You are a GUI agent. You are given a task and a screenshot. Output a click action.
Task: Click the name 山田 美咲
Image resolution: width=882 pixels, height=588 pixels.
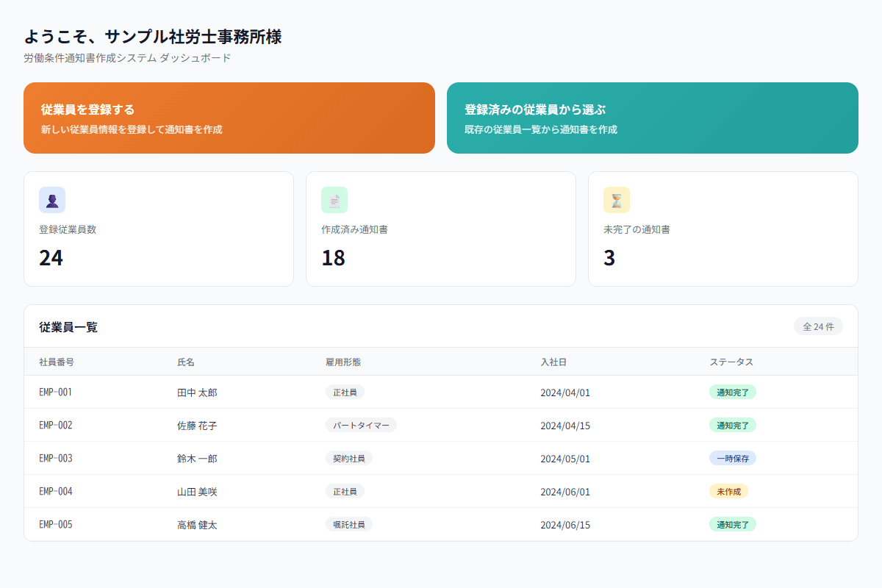click(197, 492)
